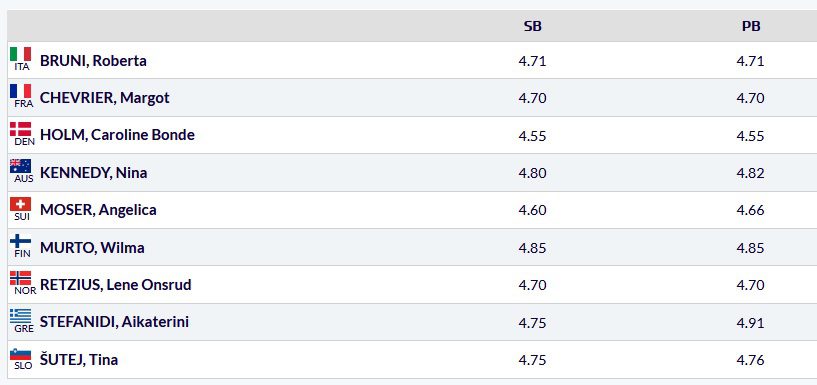Click the Denmark flag icon

pos(20,129)
